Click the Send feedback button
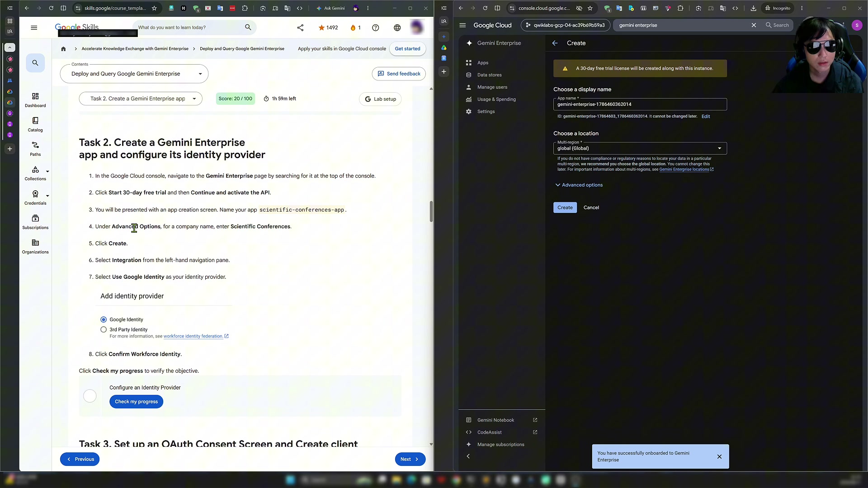Image resolution: width=868 pixels, height=488 pixels. pos(399,74)
